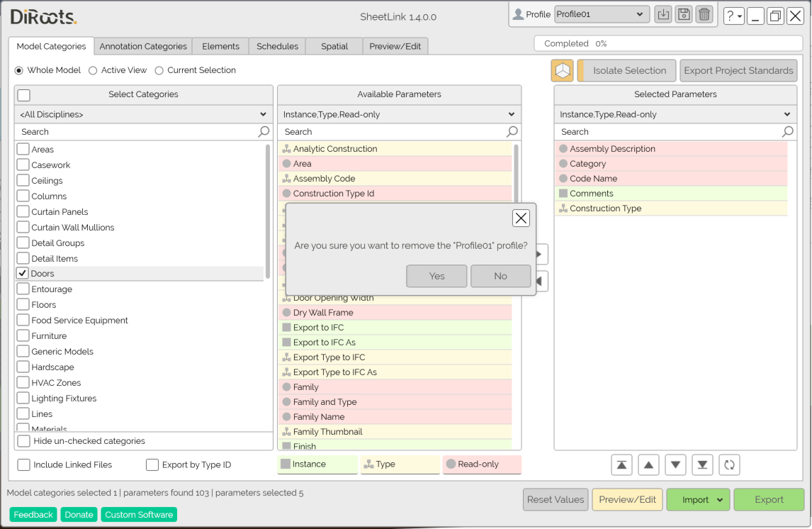Click the refresh parameter order icon
Screen dimensions: 812x529
[729, 465]
